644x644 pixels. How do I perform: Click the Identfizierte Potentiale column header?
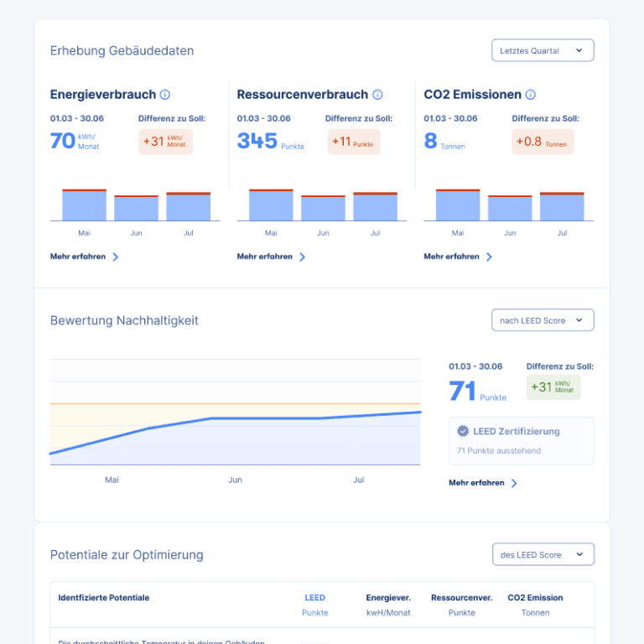coord(103,598)
